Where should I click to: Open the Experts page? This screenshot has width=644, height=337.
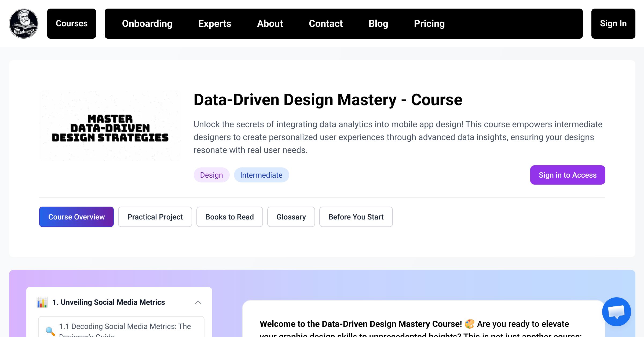[x=215, y=24]
